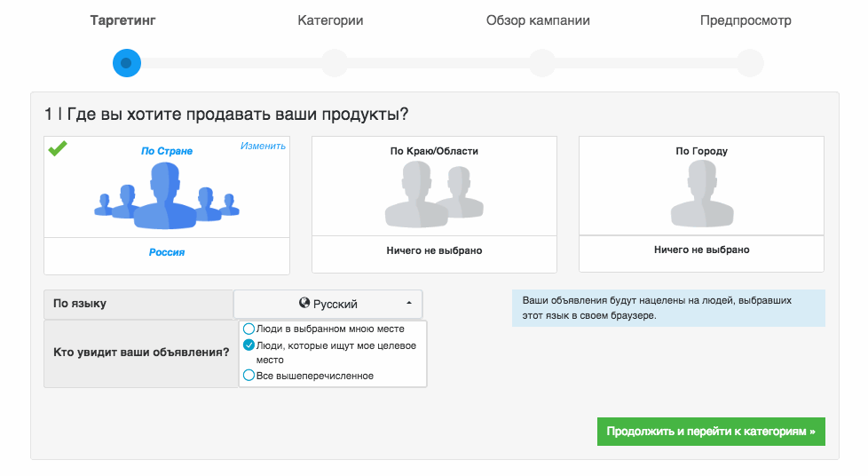868x476 pixels.
Task: Click the Категории progress step circle
Action: click(335, 63)
